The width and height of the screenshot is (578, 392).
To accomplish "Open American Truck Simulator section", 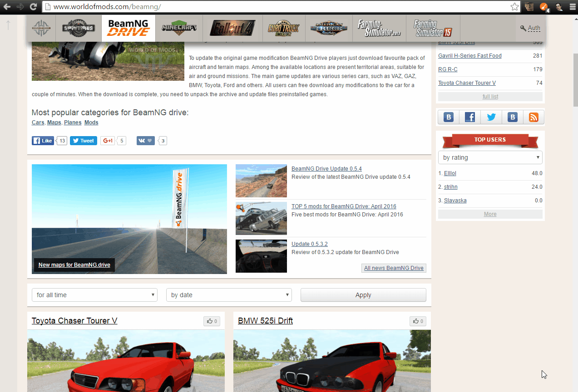I will 329,28.
